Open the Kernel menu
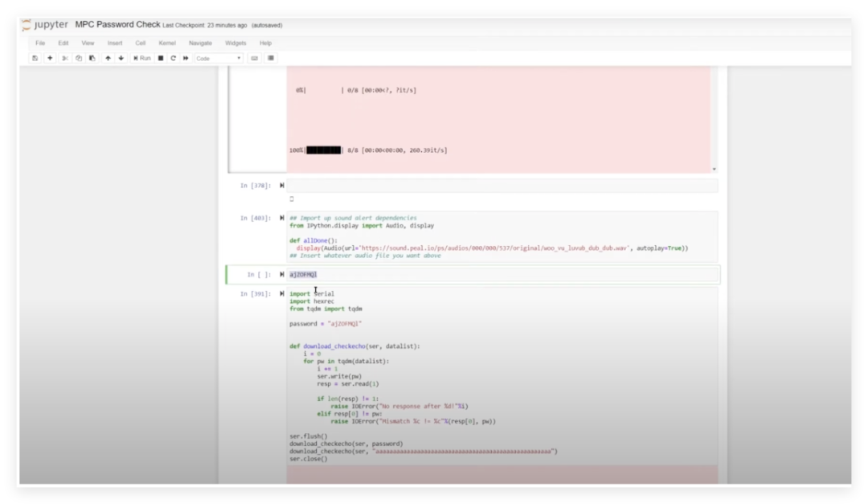This screenshot has height=504, width=868. pyautogui.click(x=167, y=43)
